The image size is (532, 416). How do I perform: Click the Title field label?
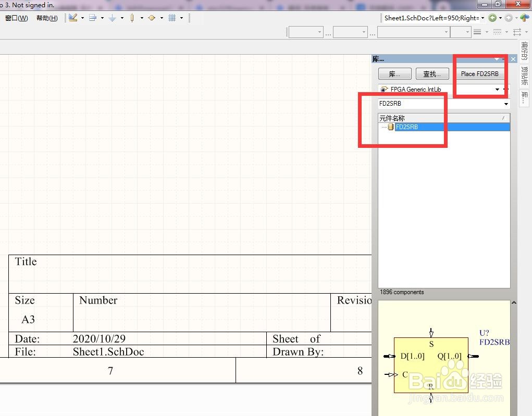coord(26,261)
